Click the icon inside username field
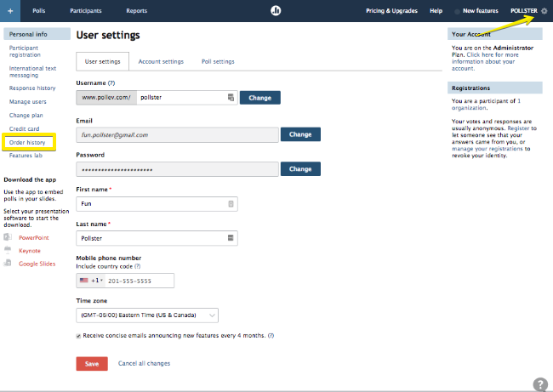Screen dimensions: 553x392 [x=231, y=98]
